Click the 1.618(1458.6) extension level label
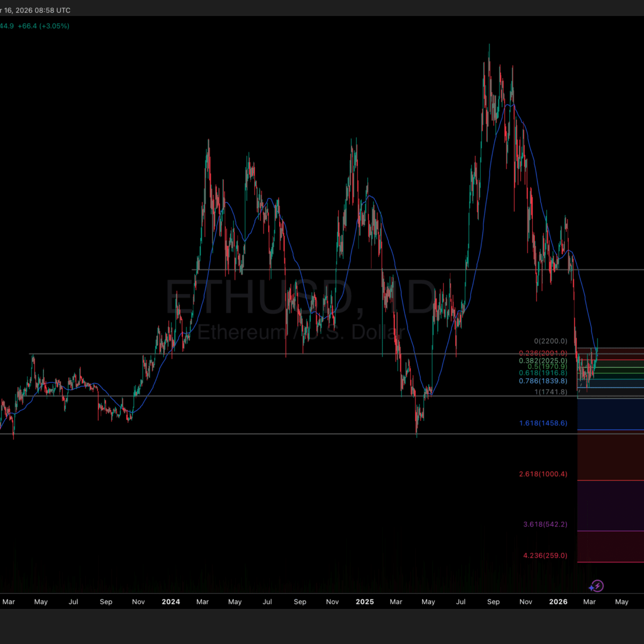 (543, 423)
